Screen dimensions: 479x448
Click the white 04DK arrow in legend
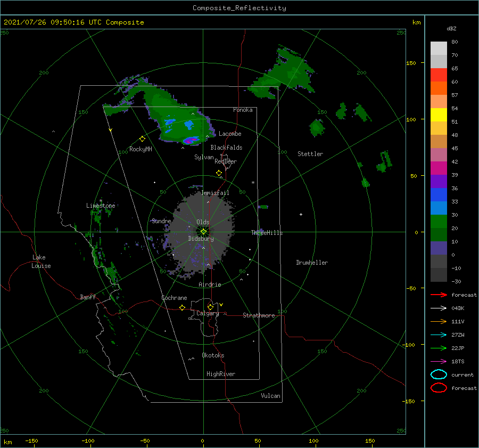439,308
